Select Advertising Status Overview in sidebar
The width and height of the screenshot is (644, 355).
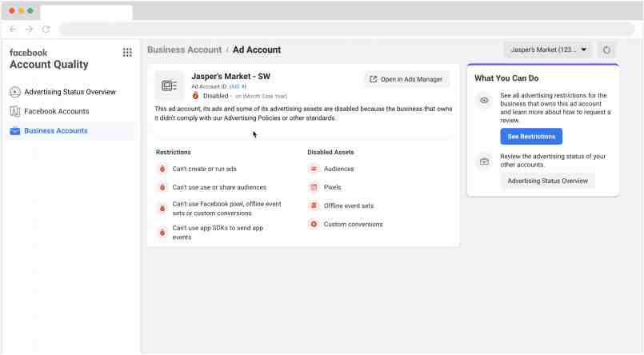(x=70, y=92)
